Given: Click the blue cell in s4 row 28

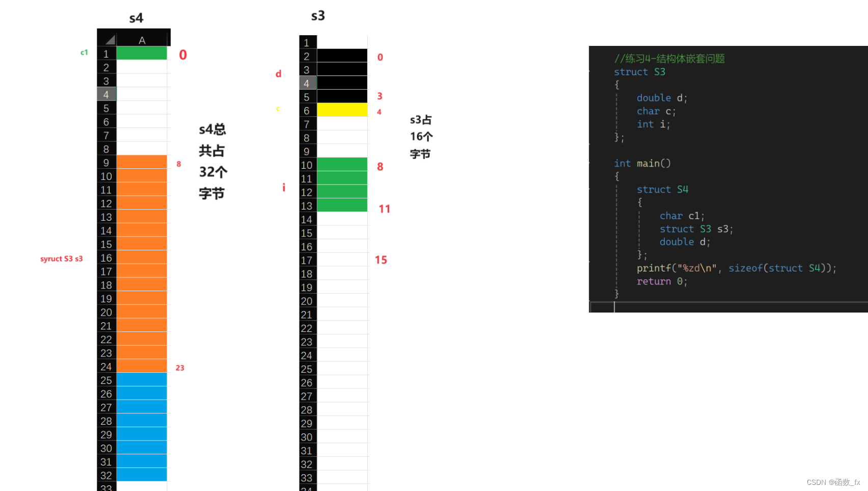Looking at the screenshot, I should (x=142, y=421).
